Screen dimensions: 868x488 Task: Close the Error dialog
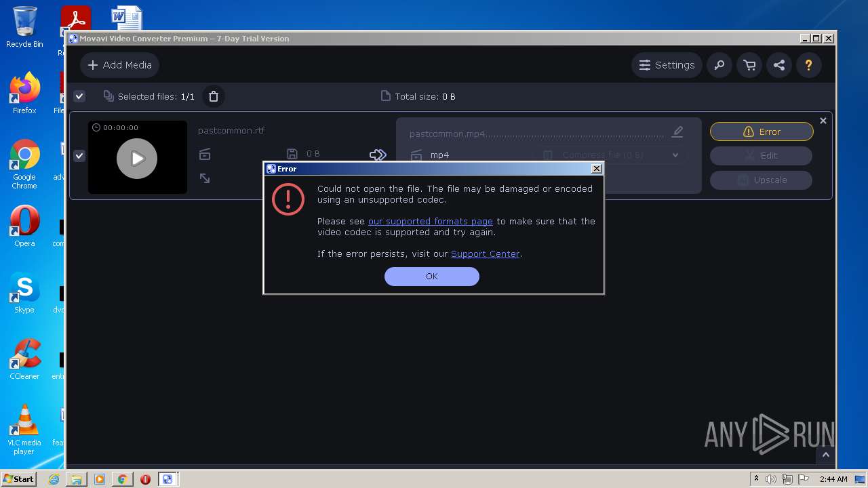click(597, 169)
